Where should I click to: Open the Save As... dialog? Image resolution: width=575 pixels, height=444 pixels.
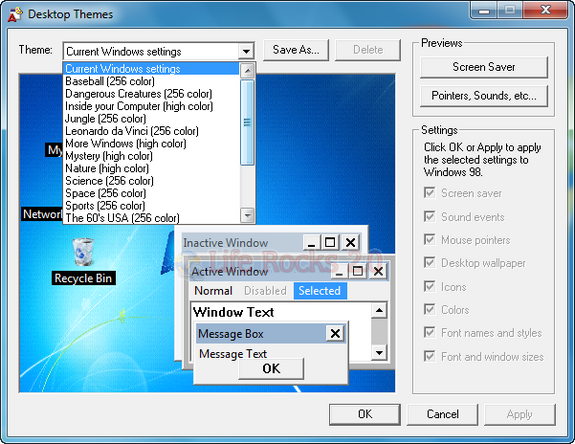pyautogui.click(x=296, y=50)
